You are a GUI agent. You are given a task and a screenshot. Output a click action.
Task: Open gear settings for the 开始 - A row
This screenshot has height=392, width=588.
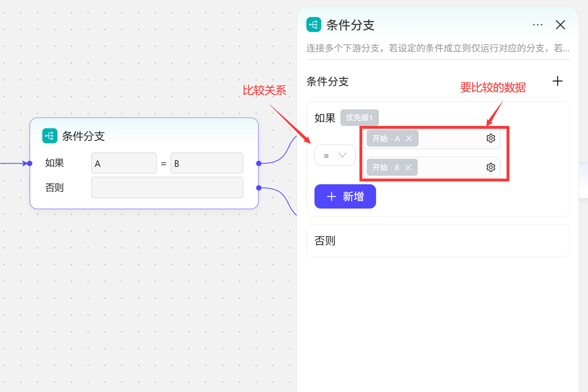pyautogui.click(x=491, y=138)
